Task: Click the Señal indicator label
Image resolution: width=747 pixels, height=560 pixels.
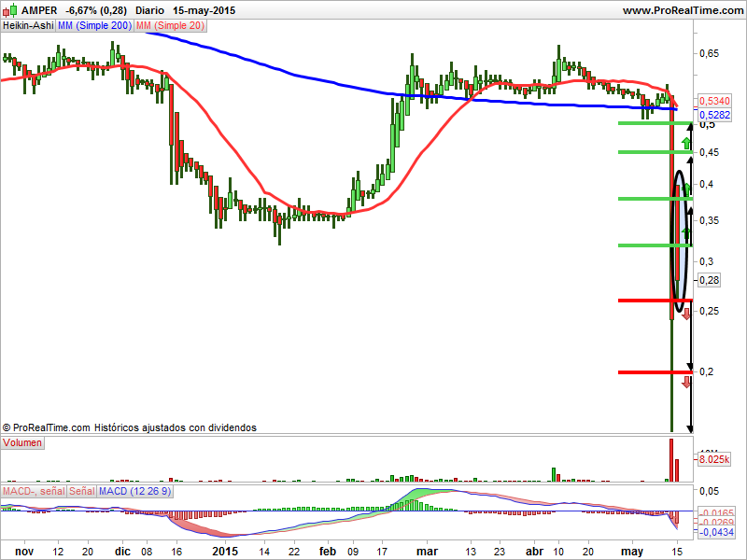Action: pos(82,492)
